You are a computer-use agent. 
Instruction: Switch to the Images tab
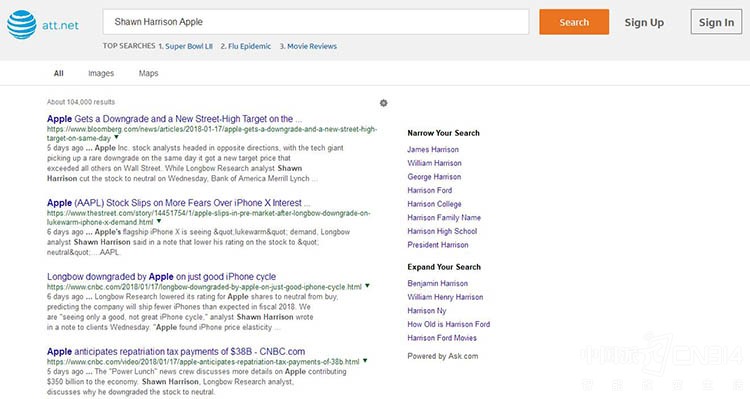click(101, 73)
